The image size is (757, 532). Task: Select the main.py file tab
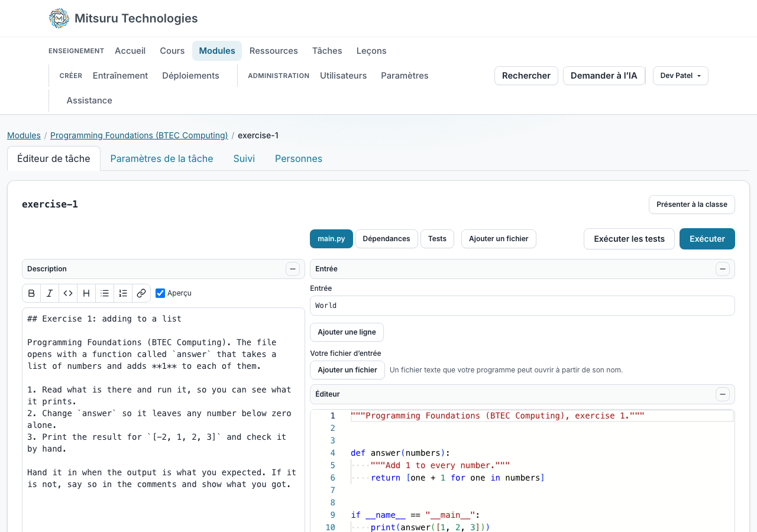331,239
